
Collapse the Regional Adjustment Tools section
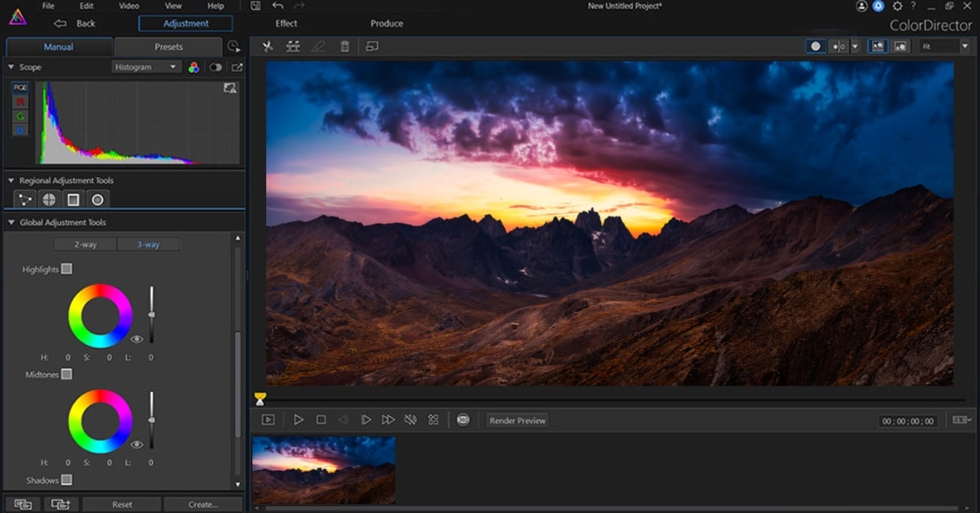click(11, 181)
